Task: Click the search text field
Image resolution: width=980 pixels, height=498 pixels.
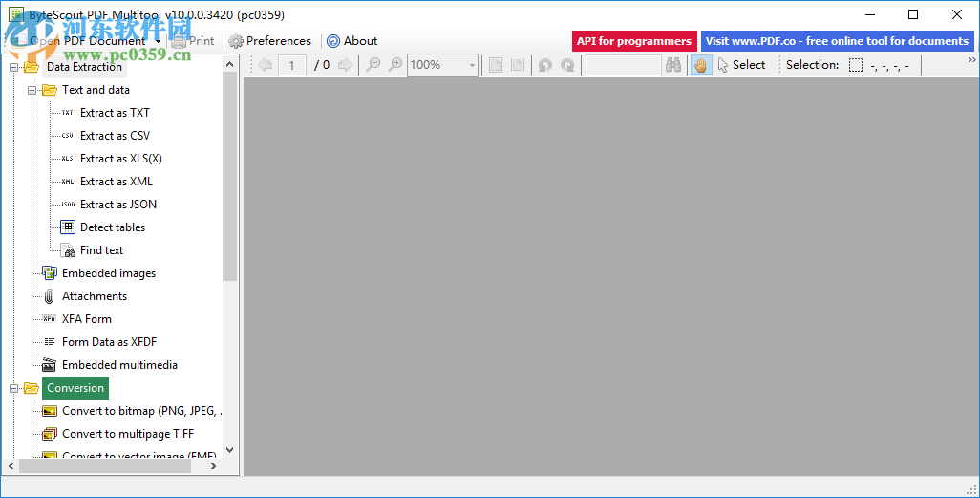Action: [623, 65]
